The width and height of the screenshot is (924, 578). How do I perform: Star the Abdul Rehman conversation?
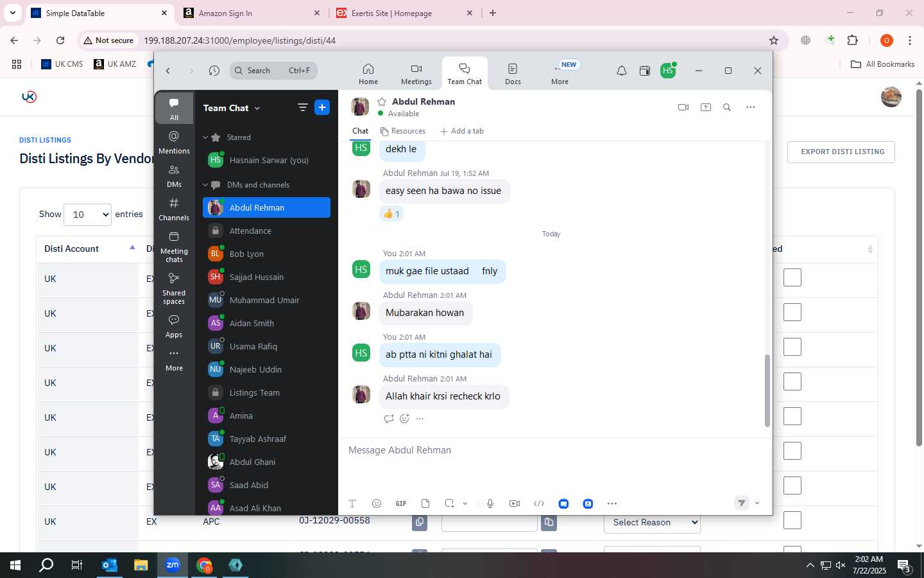[382, 101]
